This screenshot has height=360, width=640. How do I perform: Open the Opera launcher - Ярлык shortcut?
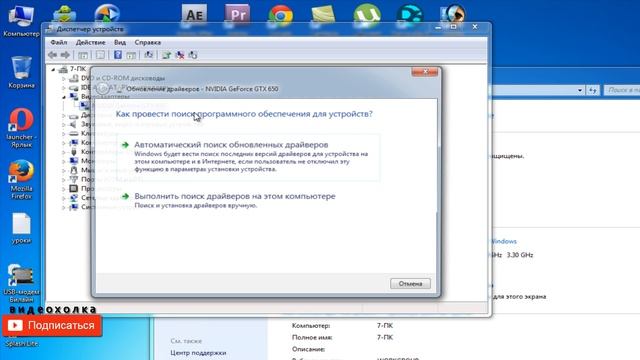[x=21, y=128]
